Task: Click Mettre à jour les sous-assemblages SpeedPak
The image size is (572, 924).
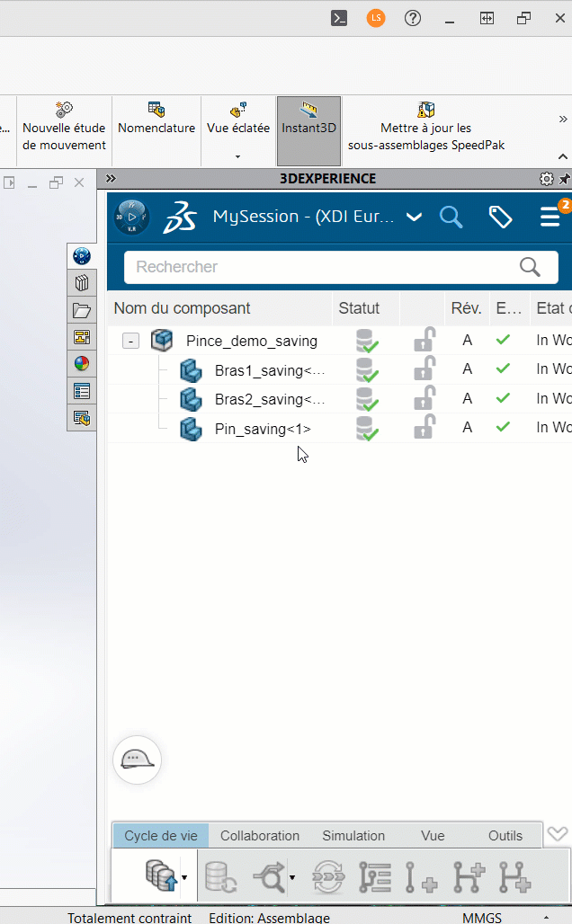Action: pos(426,128)
